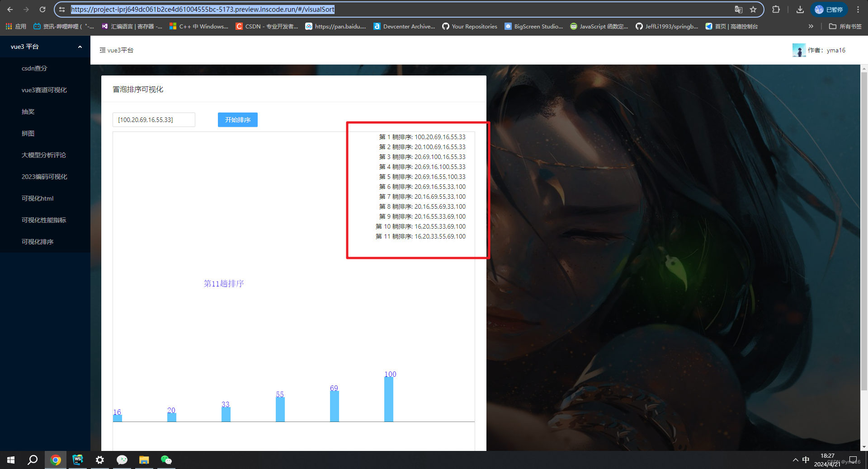Open the 所有书签 folder

(845, 27)
